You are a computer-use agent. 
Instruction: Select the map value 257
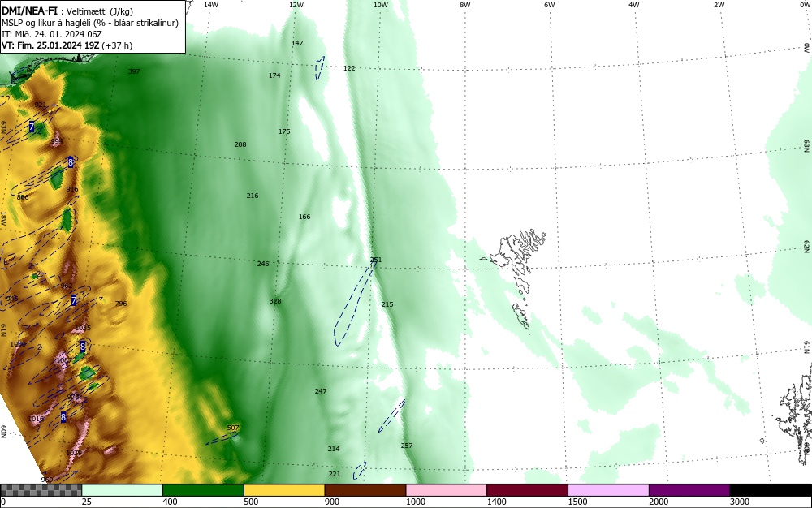(407, 446)
